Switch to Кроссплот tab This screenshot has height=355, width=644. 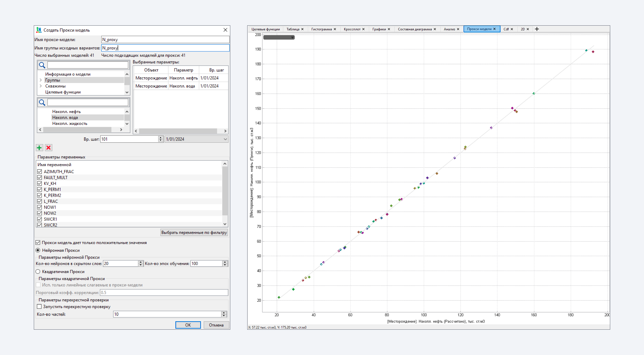coord(352,29)
